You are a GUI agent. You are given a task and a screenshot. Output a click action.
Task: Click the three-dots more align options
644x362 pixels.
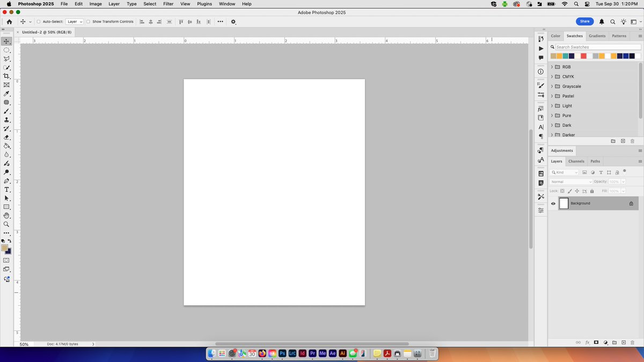pos(221,22)
